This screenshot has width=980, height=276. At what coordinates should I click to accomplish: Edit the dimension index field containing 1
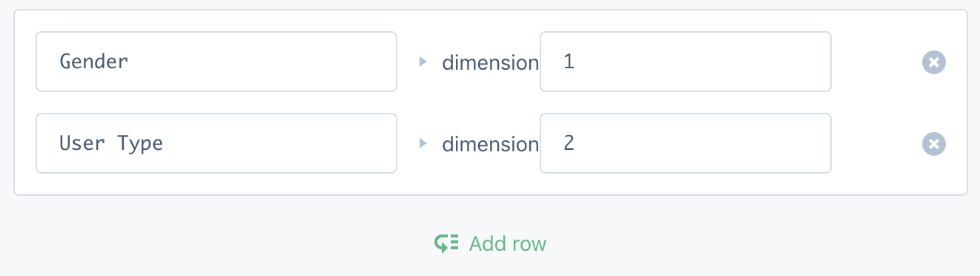[x=686, y=62]
